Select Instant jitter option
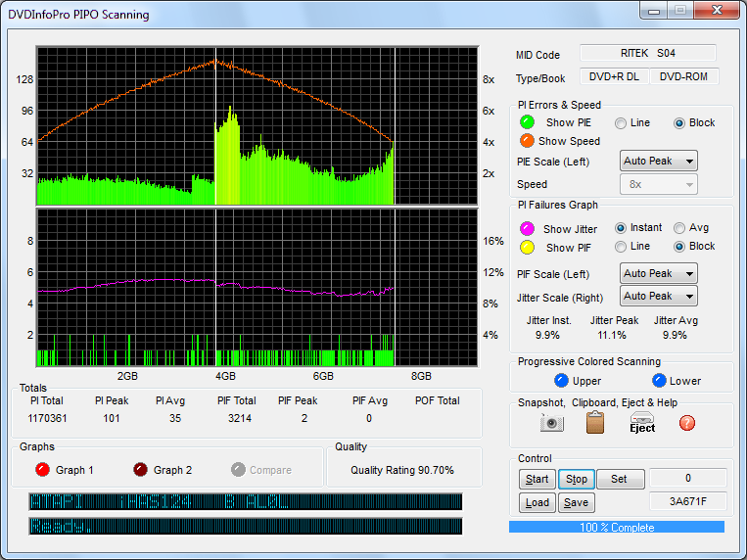 [x=621, y=228]
